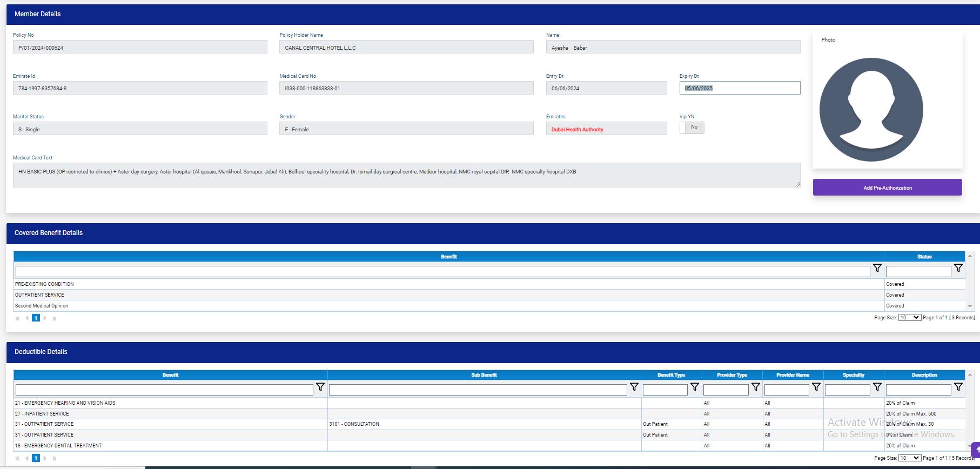The width and height of the screenshot is (980, 469).
Task: Click the Expiry Dt date field
Action: point(739,88)
